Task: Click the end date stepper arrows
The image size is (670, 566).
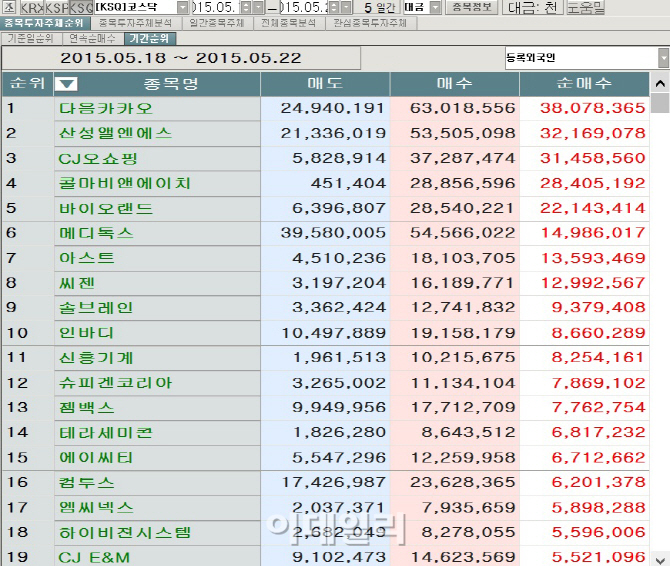Action: click(334, 7)
